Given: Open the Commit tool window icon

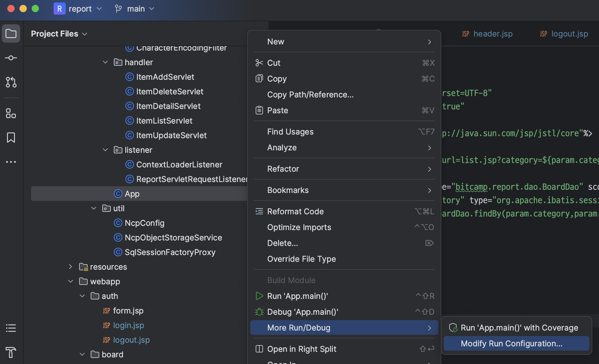Looking at the screenshot, I should pyautogui.click(x=11, y=58).
